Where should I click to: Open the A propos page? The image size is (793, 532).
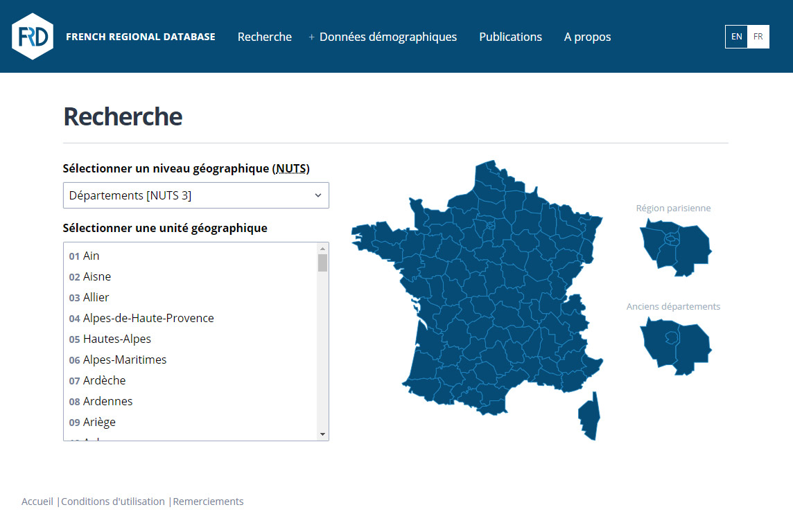coord(587,37)
